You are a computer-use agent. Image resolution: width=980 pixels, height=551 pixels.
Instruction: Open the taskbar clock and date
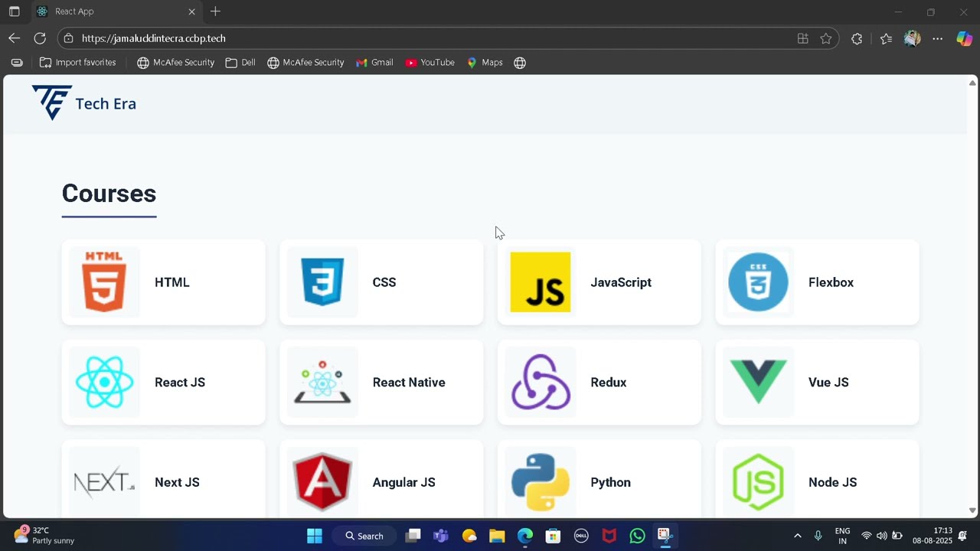coord(932,535)
